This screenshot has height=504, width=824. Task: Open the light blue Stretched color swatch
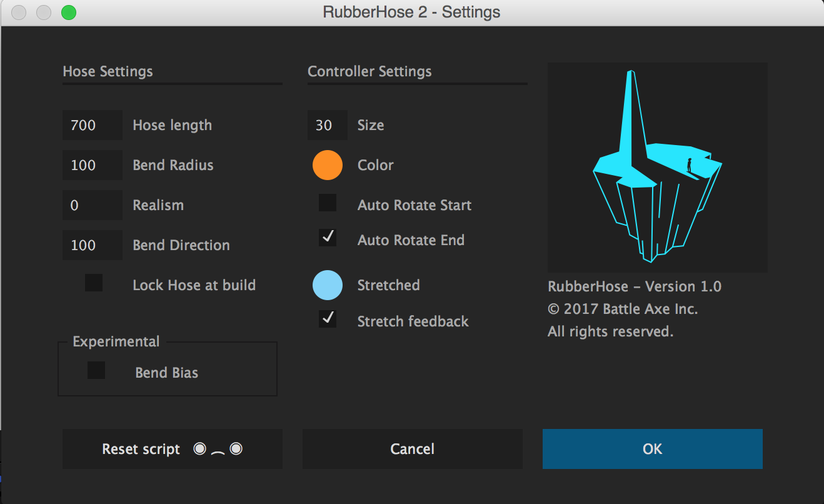[x=328, y=285]
